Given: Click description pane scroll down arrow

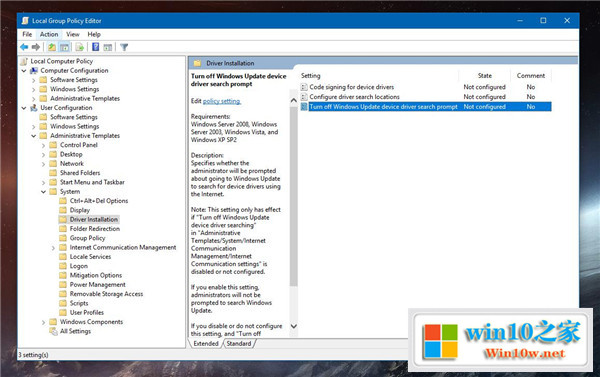Looking at the screenshot, I should pos(293,326).
